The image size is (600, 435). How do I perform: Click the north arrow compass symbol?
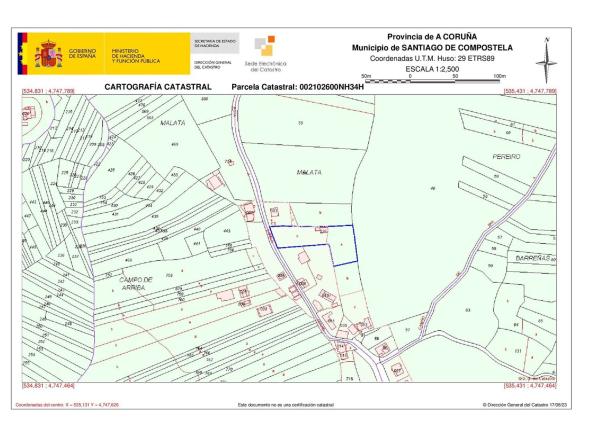546,61
